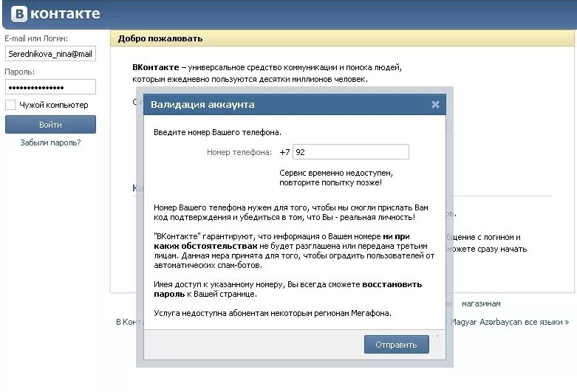This screenshot has height=392, width=577.
Task: Click the bold восстановить пароль text
Action: click(x=288, y=289)
